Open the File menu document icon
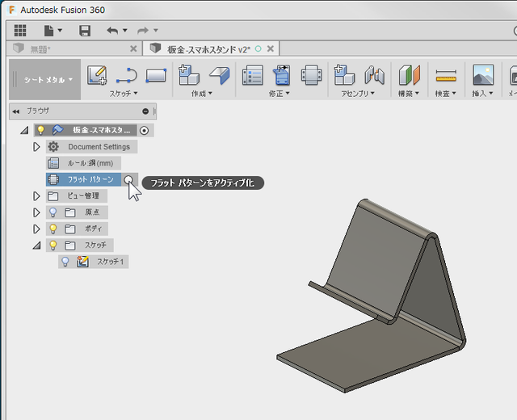 (48, 31)
